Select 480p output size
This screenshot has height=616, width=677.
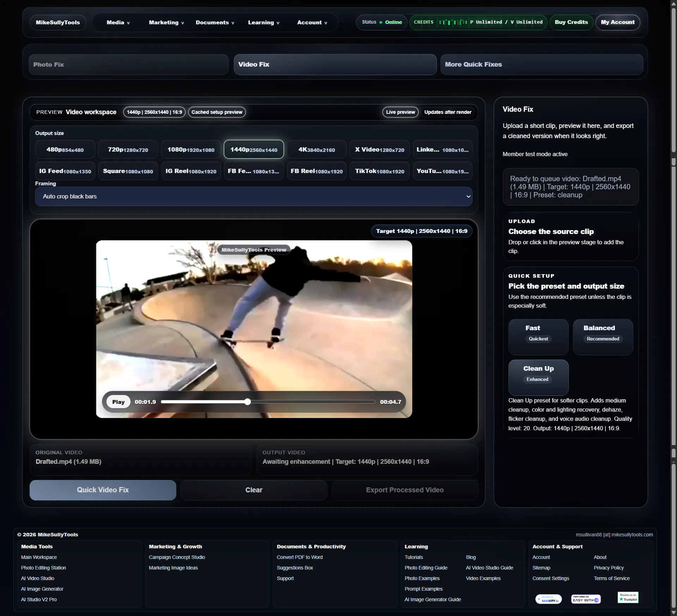tap(65, 149)
